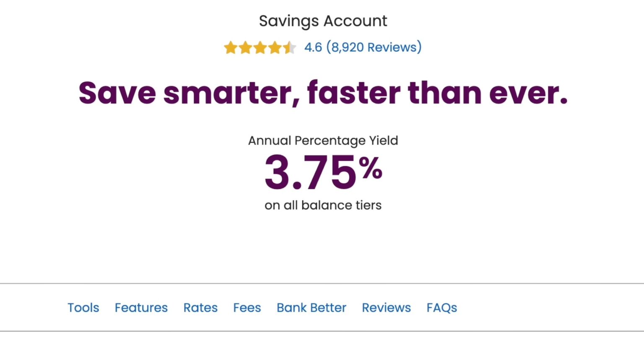
Task: Open the FAQs section
Action: tap(441, 308)
